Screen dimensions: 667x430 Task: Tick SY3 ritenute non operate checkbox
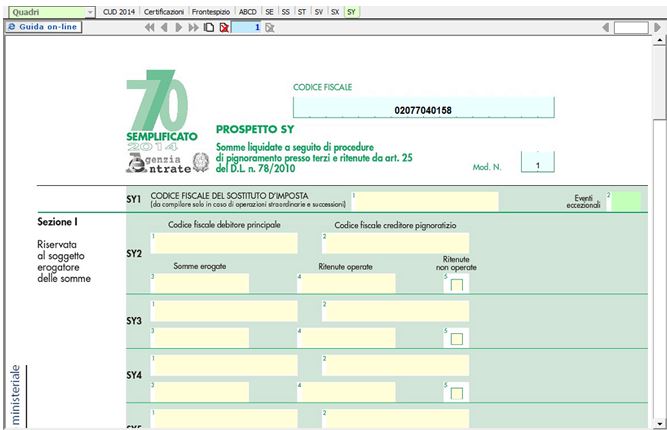pos(456,339)
